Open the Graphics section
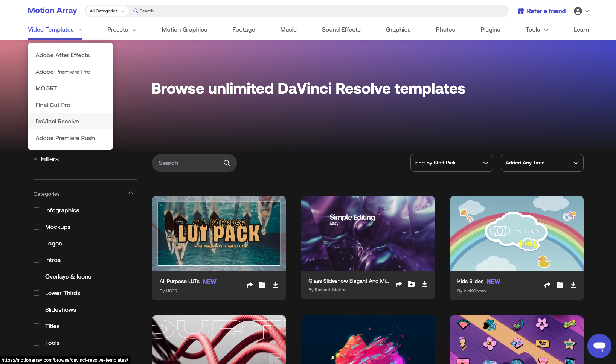616x364 pixels. 398,30
